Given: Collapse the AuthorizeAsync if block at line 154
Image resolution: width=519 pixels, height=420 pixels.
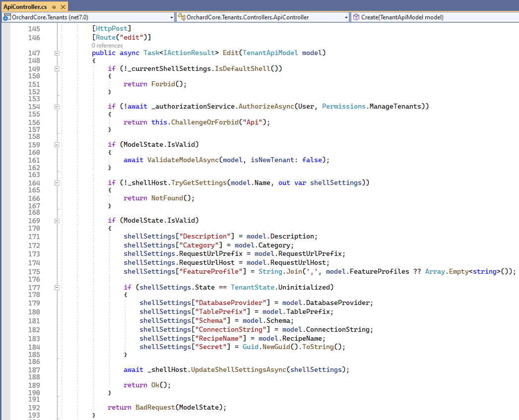Looking at the screenshot, I should point(57,107).
